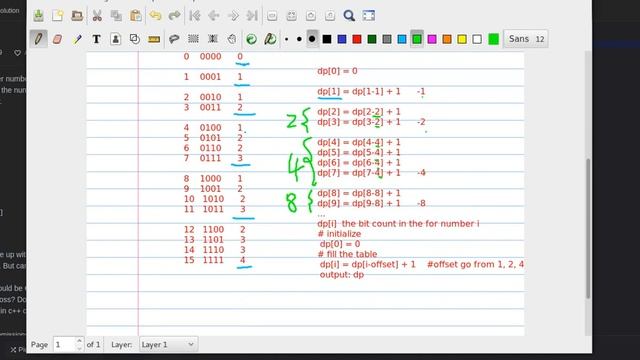This screenshot has width=640, height=360.
Task: Choose thick pen thickness dot
Action: tap(312, 39)
